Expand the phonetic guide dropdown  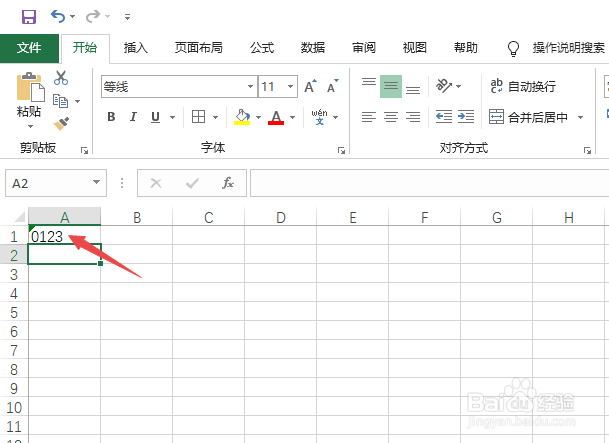pos(336,117)
